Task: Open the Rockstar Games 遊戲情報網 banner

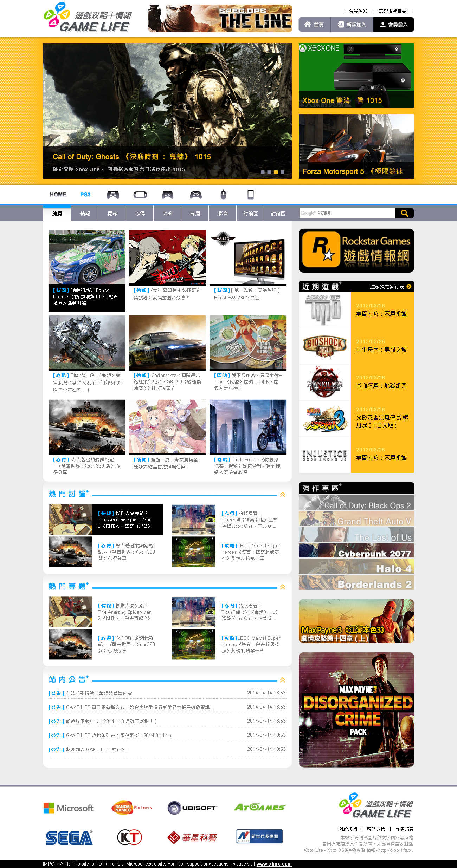Action: pyautogui.click(x=356, y=250)
